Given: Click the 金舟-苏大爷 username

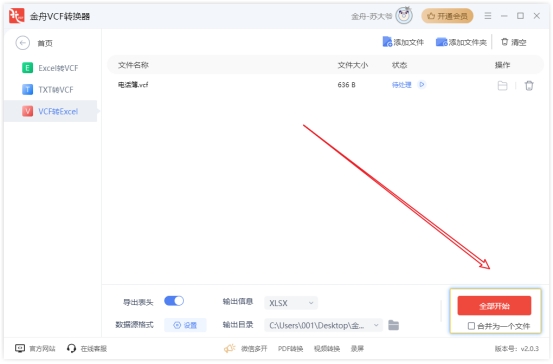Looking at the screenshot, I should click(x=371, y=16).
